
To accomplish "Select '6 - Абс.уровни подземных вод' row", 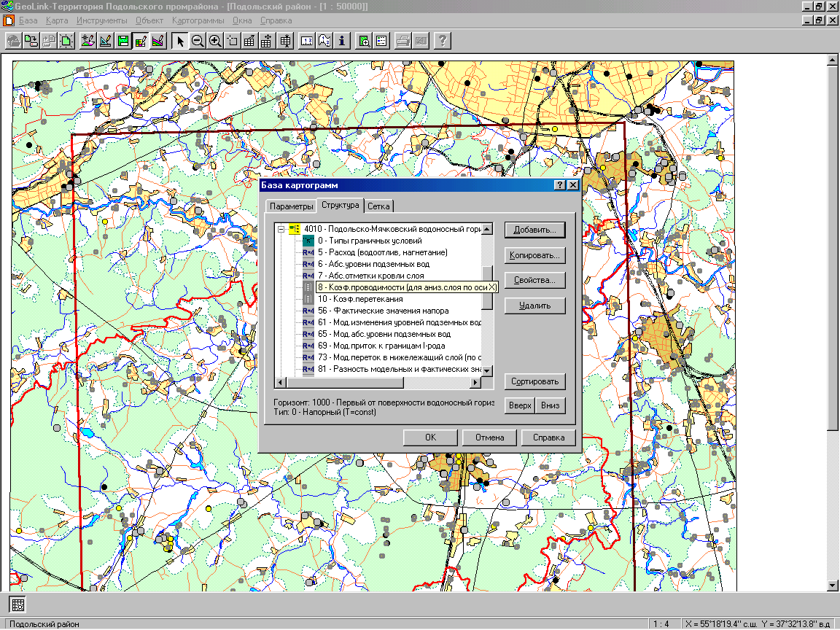I will pos(373,264).
